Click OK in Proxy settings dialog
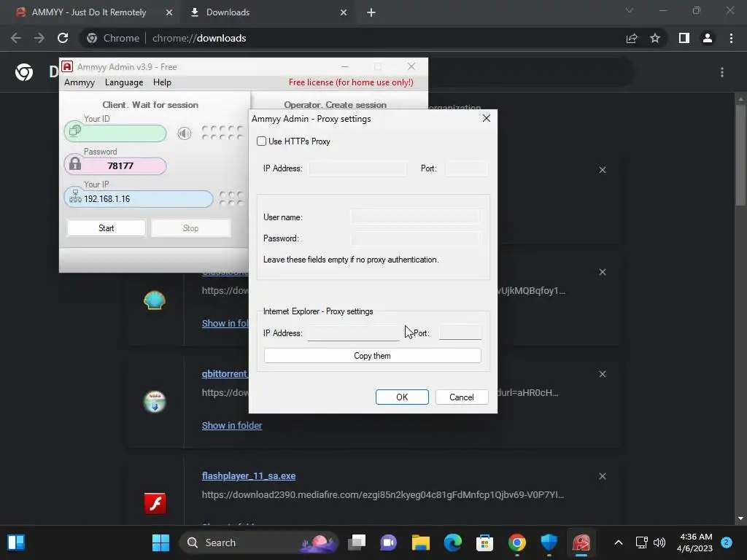This screenshot has height=560, width=747. tap(402, 397)
